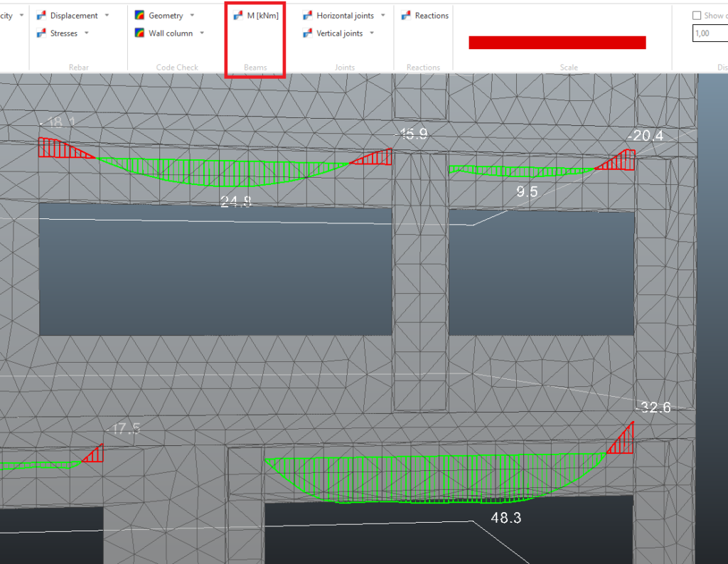Click the red Scale color bar
The height and width of the screenshot is (564, 728).
557,43
